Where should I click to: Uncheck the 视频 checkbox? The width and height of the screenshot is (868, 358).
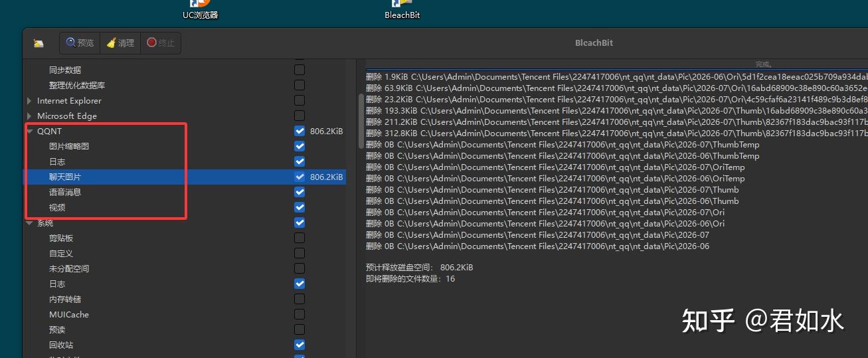(x=300, y=207)
